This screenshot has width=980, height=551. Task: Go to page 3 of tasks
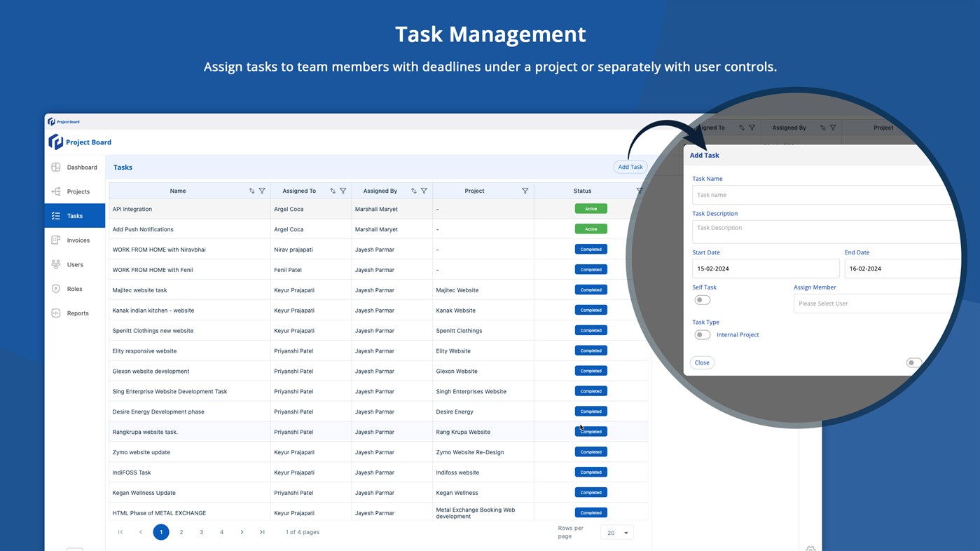[x=201, y=532]
